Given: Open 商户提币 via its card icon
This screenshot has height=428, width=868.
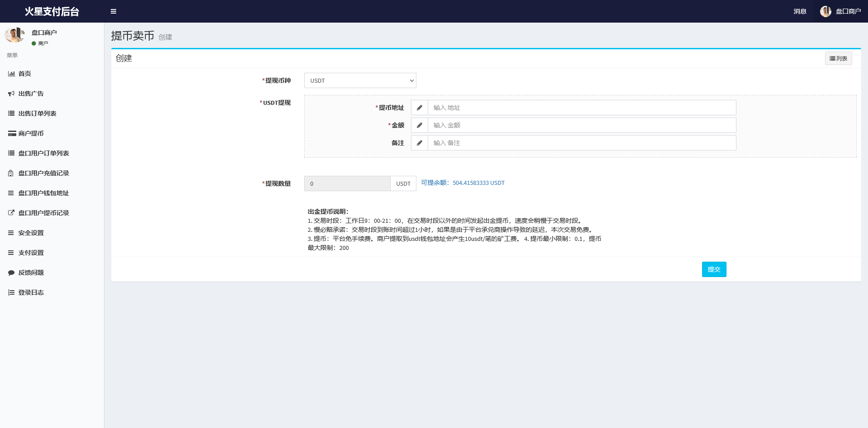Looking at the screenshot, I should click(x=11, y=133).
